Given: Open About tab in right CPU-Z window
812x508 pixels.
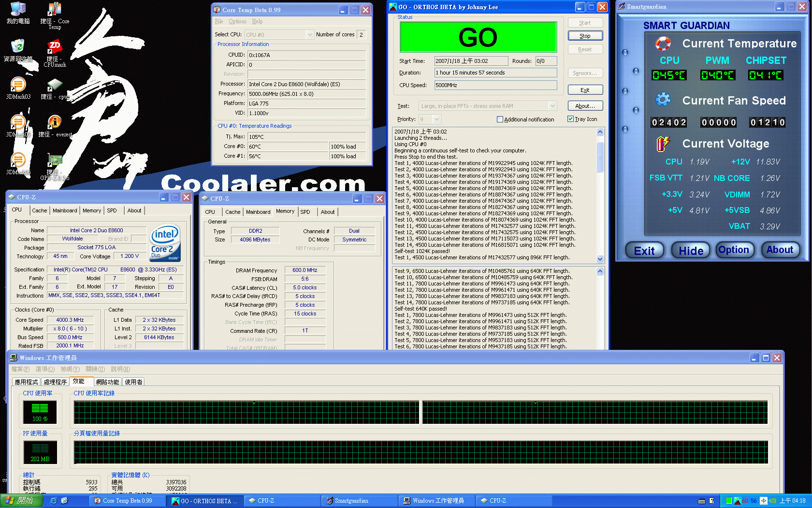Looking at the screenshot, I should (x=328, y=212).
